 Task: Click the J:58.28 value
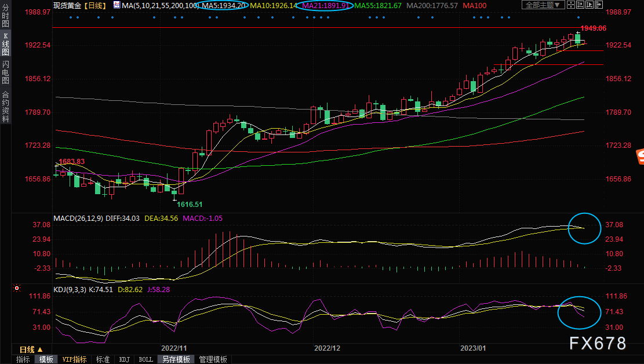[158, 289]
